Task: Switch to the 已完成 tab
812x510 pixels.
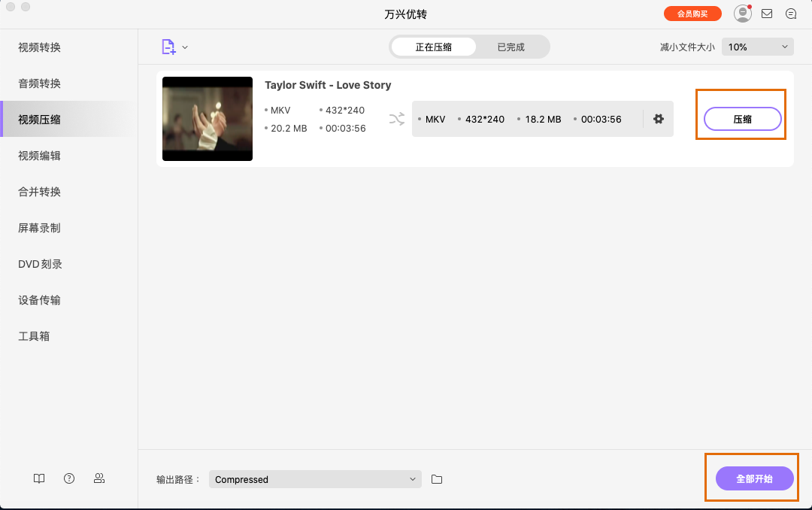Action: pos(511,46)
